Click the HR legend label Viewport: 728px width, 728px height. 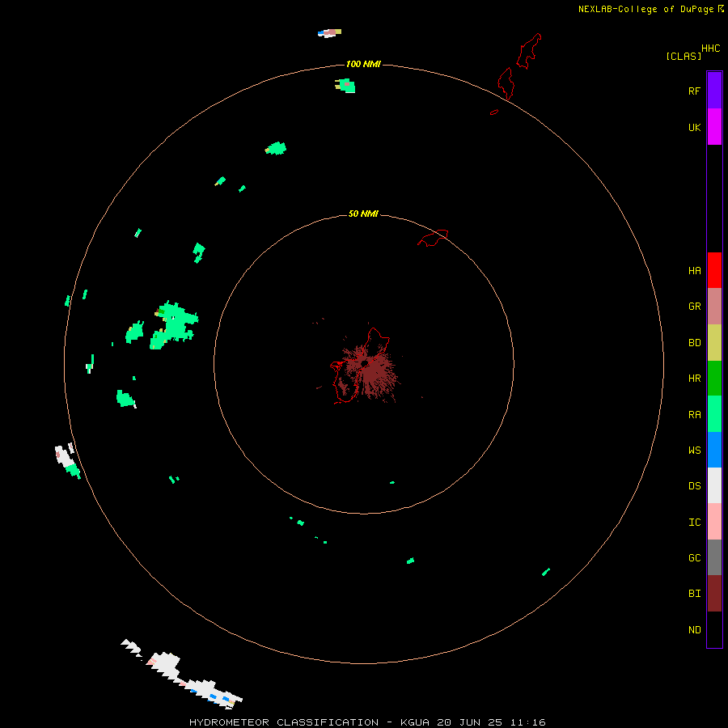694,379
